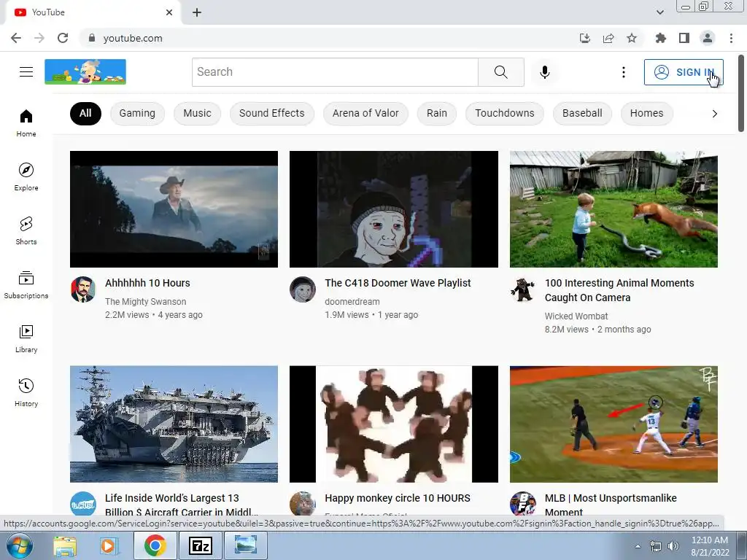Click MLB channel avatar icon
The height and width of the screenshot is (560, 747).
coord(522,503)
